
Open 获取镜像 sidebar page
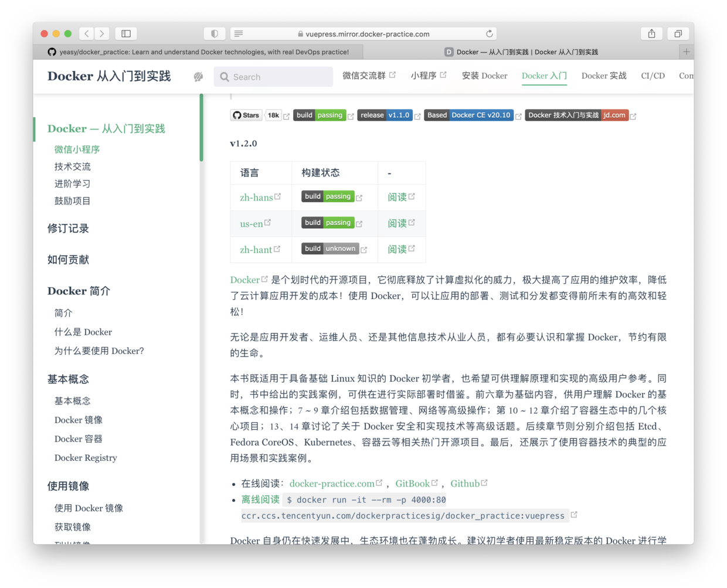pyautogui.click(x=72, y=527)
